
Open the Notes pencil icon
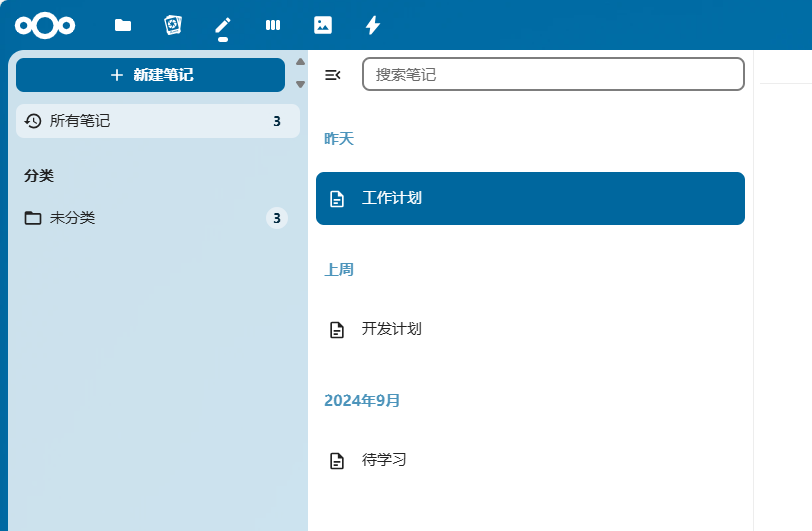(x=223, y=25)
